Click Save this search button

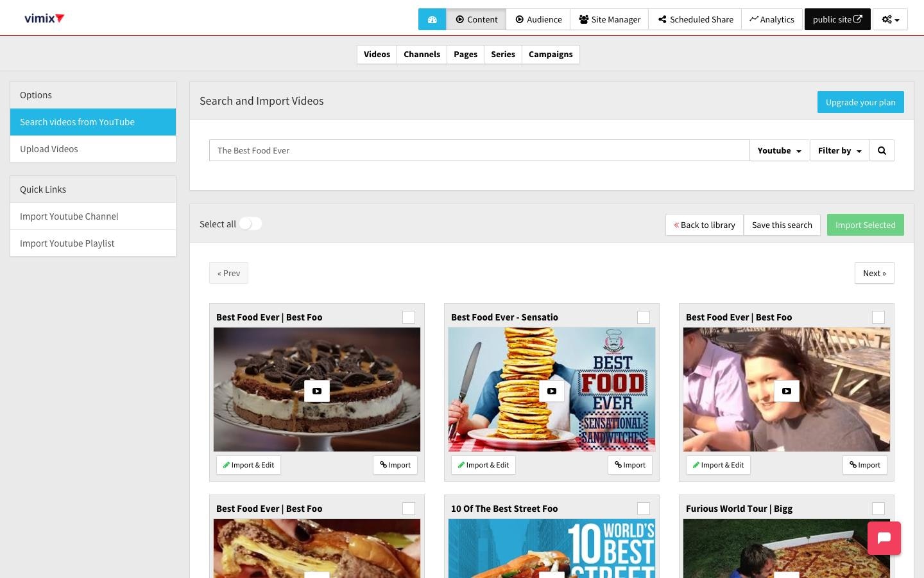pos(782,225)
